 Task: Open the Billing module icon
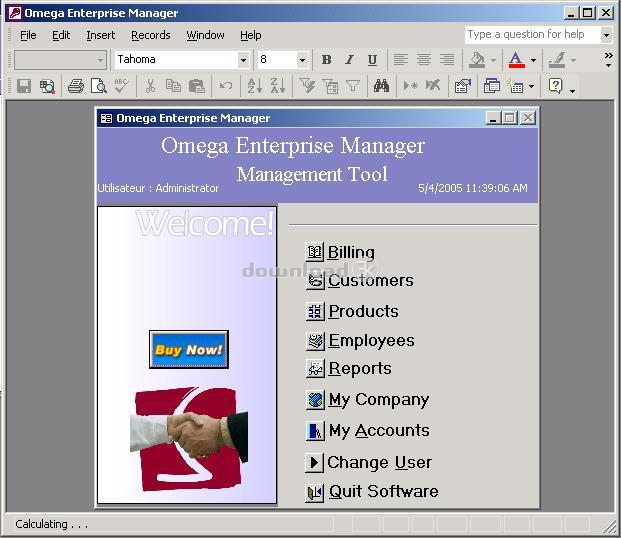pyautogui.click(x=315, y=252)
